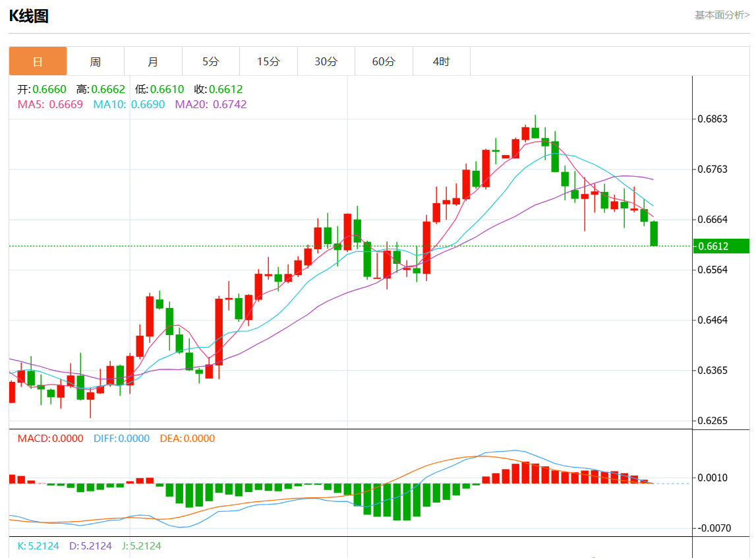This screenshot has width=756, height=558.
Task: Click the red MACD indicator label
Action: coord(50,439)
